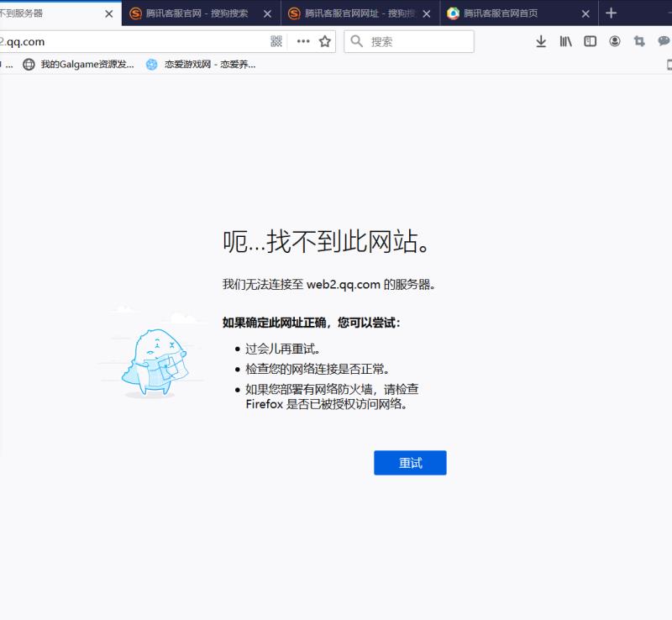Click the favicon of 腾讯客服官网首页 tab
672x620 pixels.
coord(453,13)
